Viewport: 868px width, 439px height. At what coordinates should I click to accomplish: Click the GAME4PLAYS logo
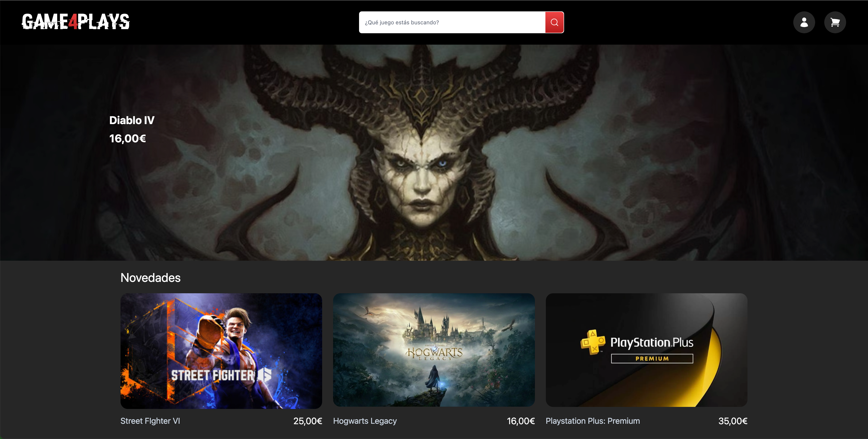point(76,22)
